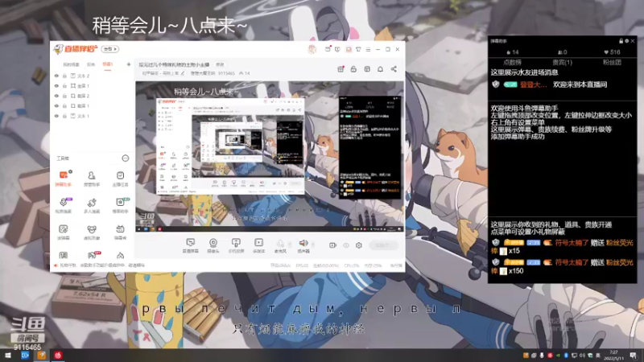Open the leftmost tab in 弹幕助手

pyautogui.click(x=512, y=63)
